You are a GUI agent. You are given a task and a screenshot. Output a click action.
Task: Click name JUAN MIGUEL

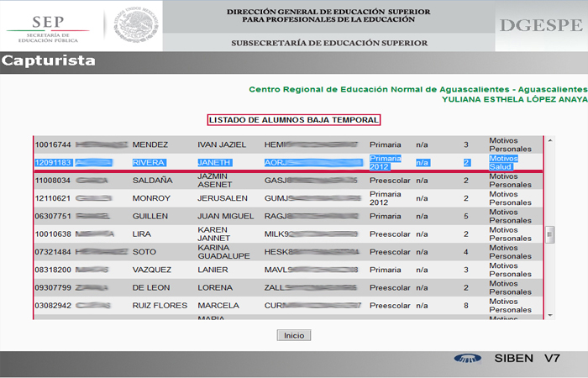click(x=225, y=217)
